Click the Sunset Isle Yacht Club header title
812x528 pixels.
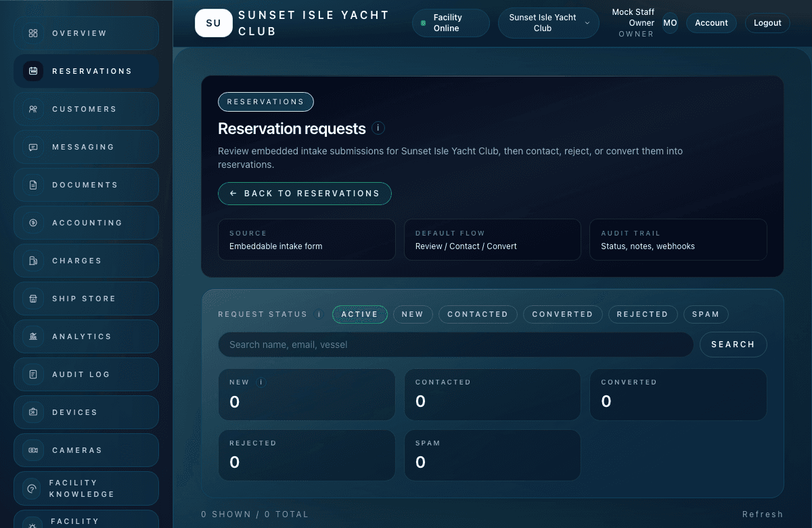coord(313,23)
